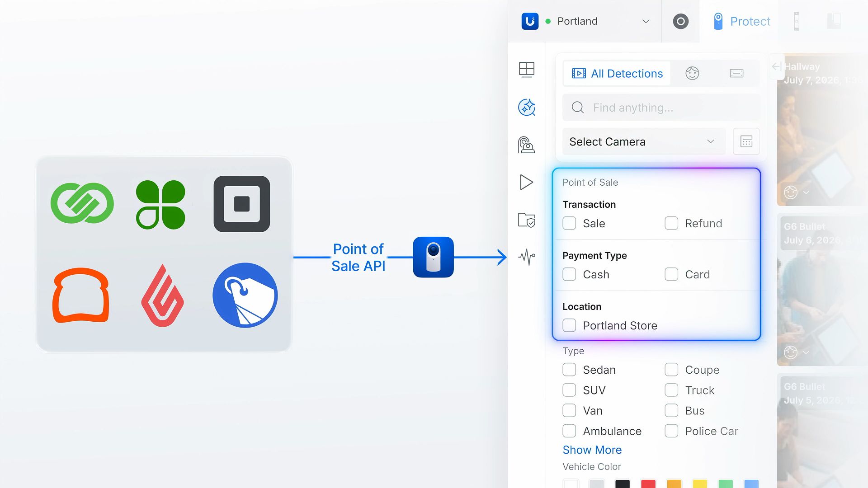Collapse the filter panel arrow

point(777,67)
